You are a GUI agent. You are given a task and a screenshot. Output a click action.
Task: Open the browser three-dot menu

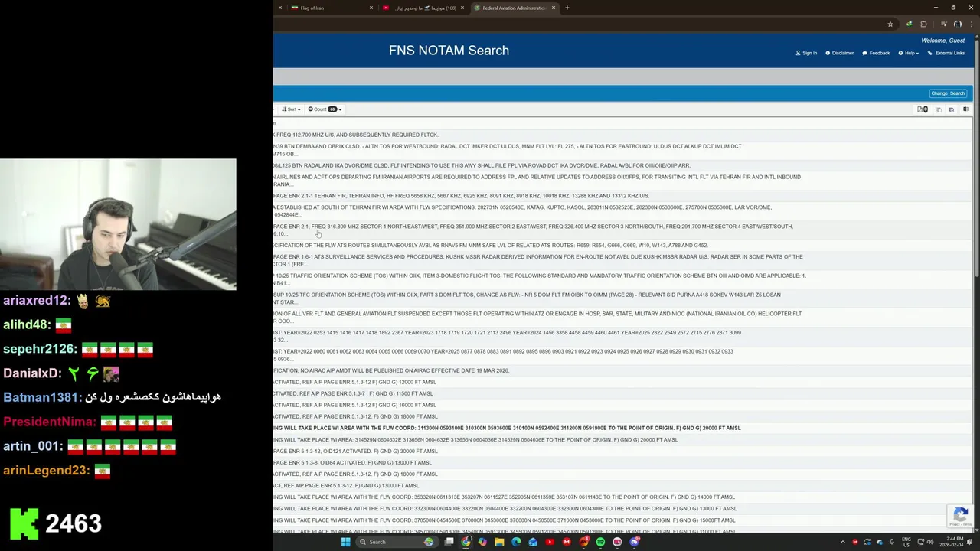pyautogui.click(x=971, y=24)
